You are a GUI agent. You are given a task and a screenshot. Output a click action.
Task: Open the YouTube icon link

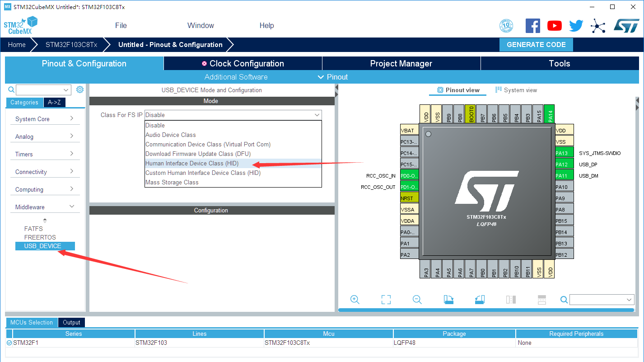tap(555, 26)
